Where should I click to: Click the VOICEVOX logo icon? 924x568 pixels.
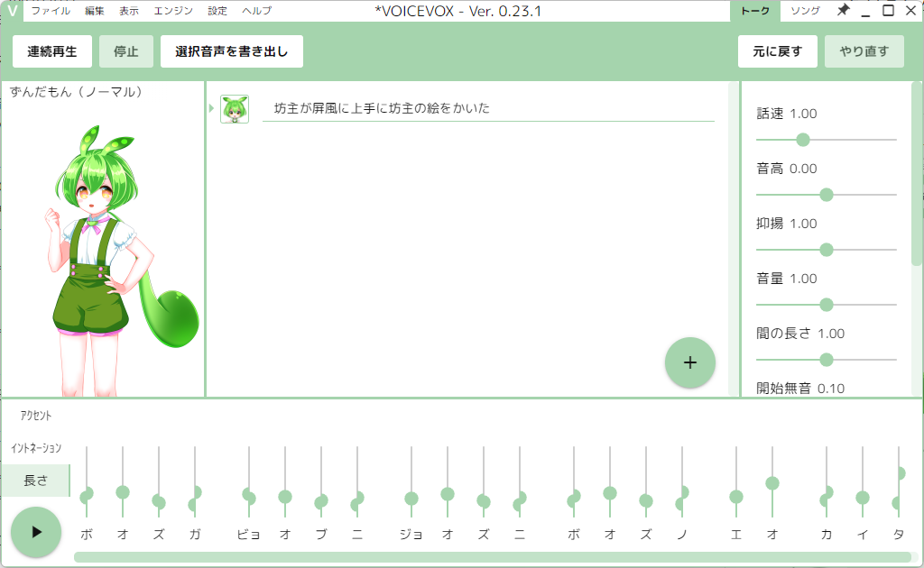pos(12,11)
